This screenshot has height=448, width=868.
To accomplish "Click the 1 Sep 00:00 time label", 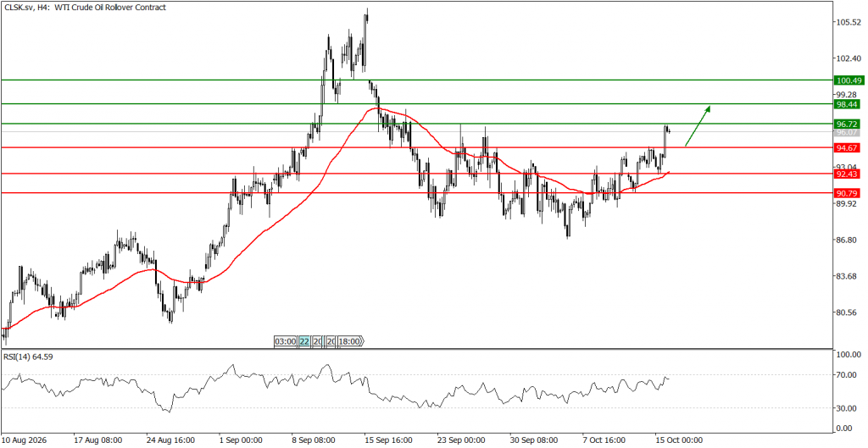I will [241, 440].
